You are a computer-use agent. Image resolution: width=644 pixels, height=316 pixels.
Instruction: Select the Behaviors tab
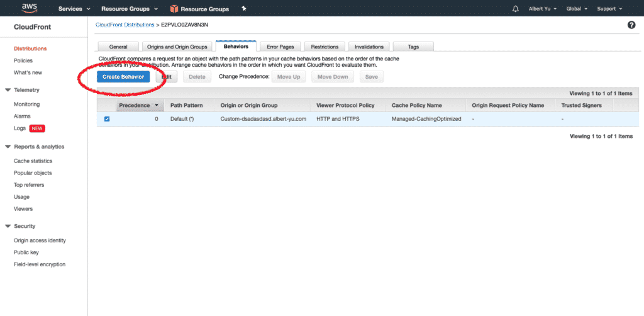[x=236, y=46]
